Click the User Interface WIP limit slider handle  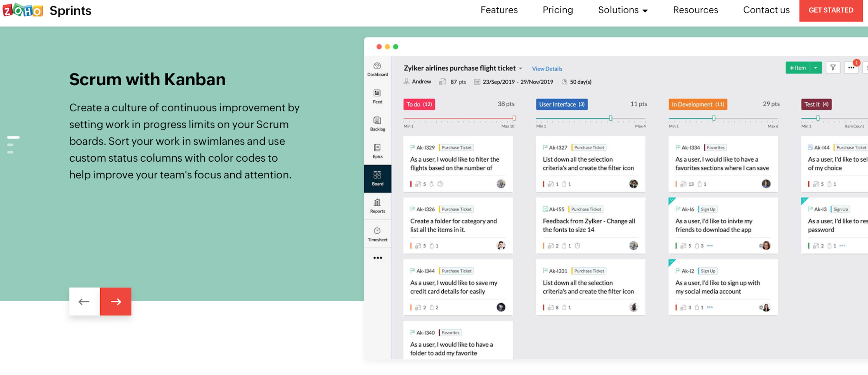[611, 118]
